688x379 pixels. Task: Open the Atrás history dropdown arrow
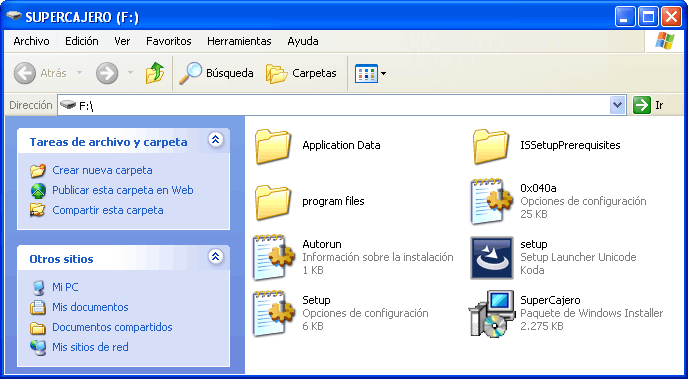pos(79,73)
